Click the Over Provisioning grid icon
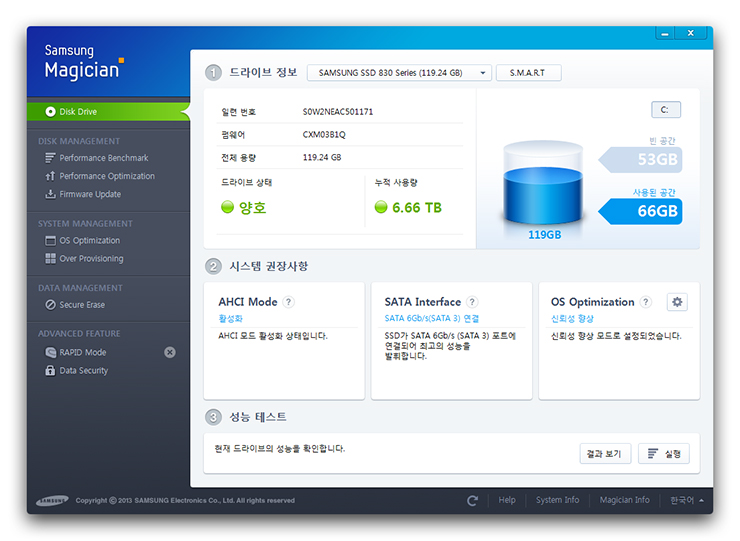This screenshot has height=541, width=740. (x=50, y=258)
